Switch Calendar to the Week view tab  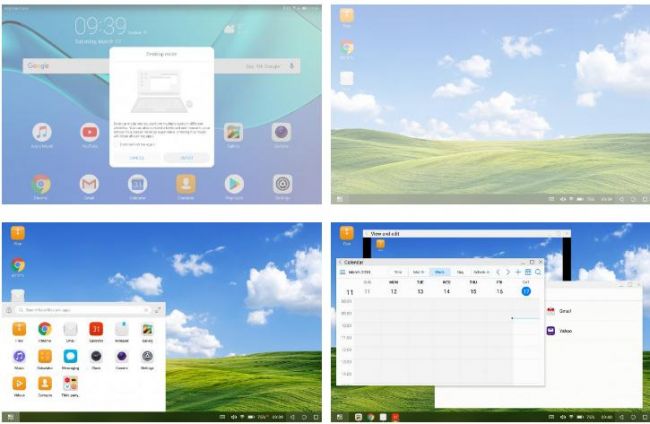pos(439,272)
